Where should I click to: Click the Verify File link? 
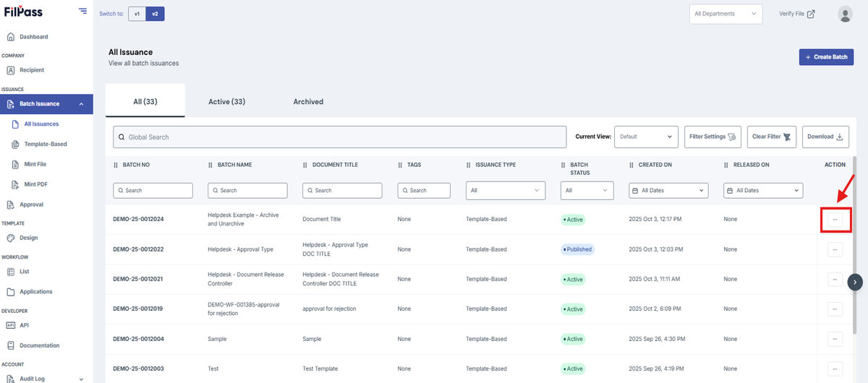[x=796, y=14]
